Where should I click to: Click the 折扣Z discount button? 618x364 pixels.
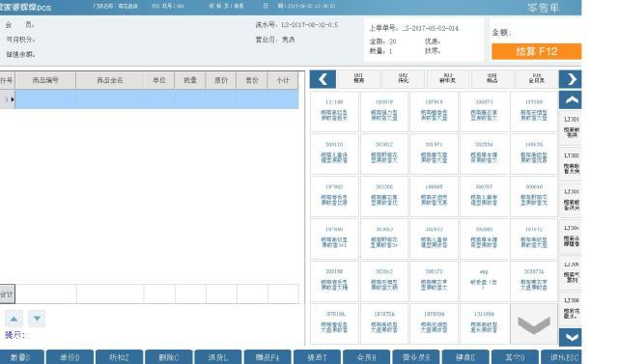pos(119,357)
